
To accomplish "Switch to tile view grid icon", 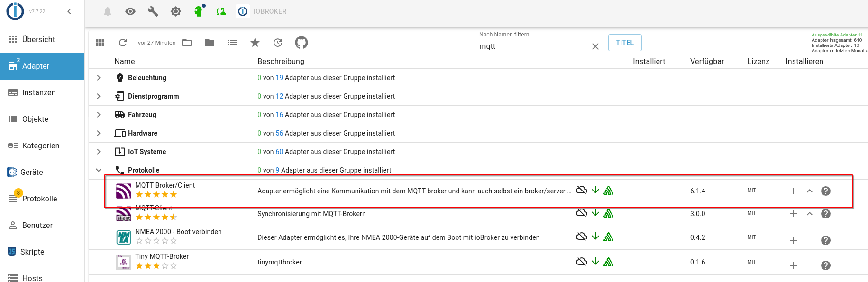I will pos(100,43).
